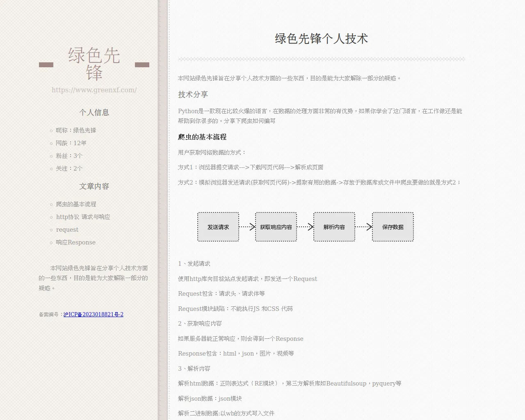Select the http协议 请求与响应 article entry
Viewport: 525px width, 420px height.
pos(83,217)
